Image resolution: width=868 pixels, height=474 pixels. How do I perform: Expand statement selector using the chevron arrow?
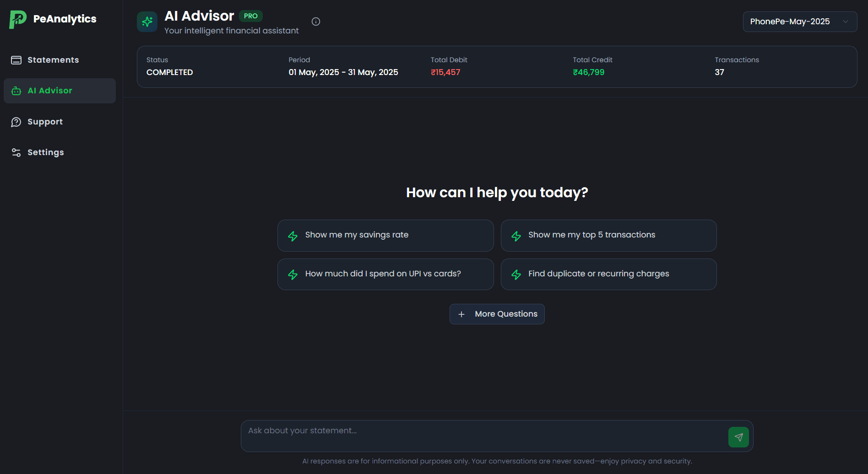(846, 22)
